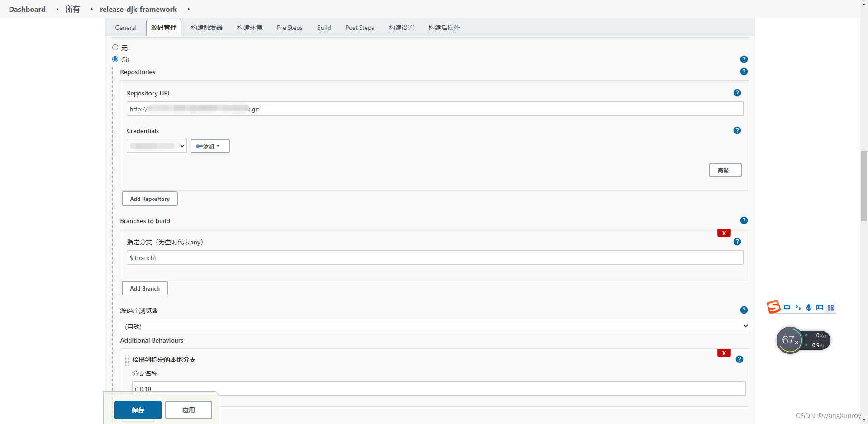Click the Add Branch button
The height and width of the screenshot is (424, 868).
coord(145,288)
